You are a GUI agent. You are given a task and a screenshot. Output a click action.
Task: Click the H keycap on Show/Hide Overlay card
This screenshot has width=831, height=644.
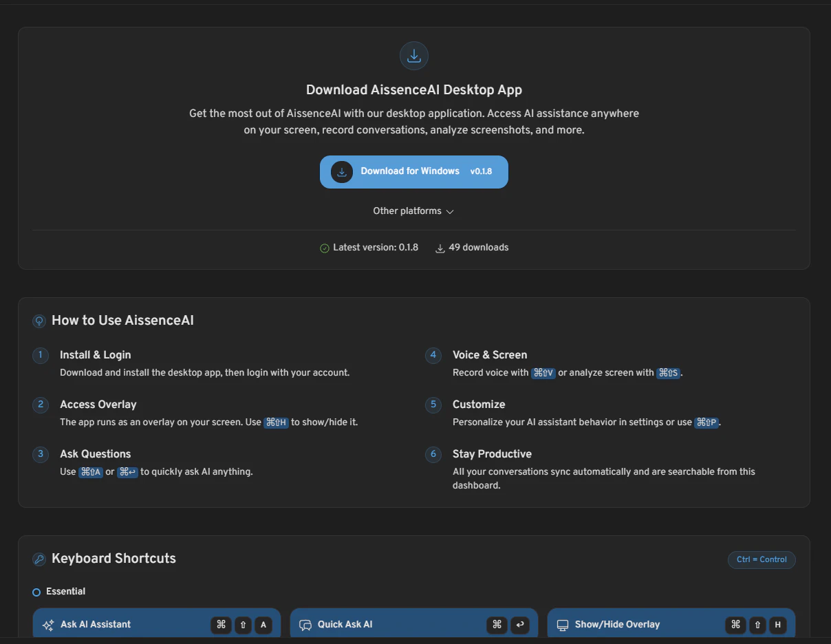click(777, 625)
